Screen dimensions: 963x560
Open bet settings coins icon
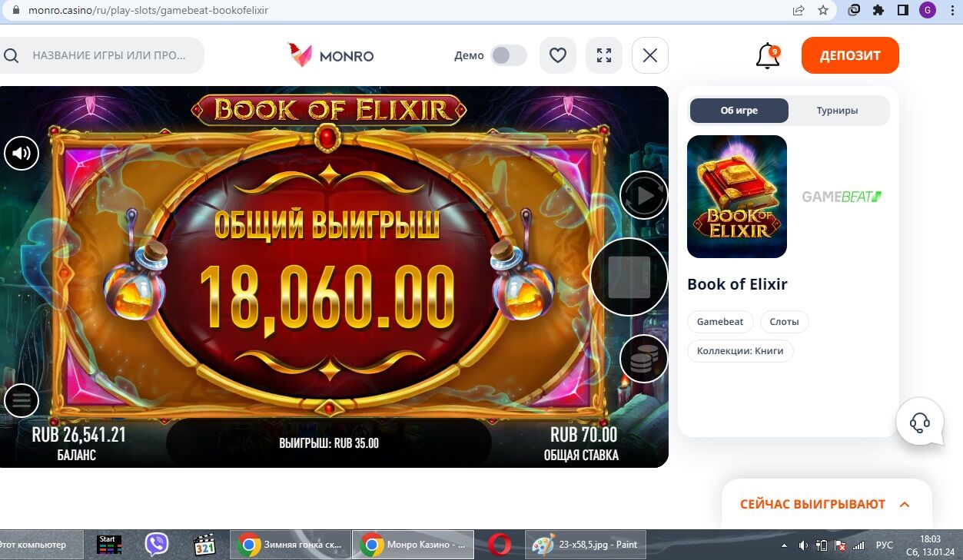click(x=643, y=359)
